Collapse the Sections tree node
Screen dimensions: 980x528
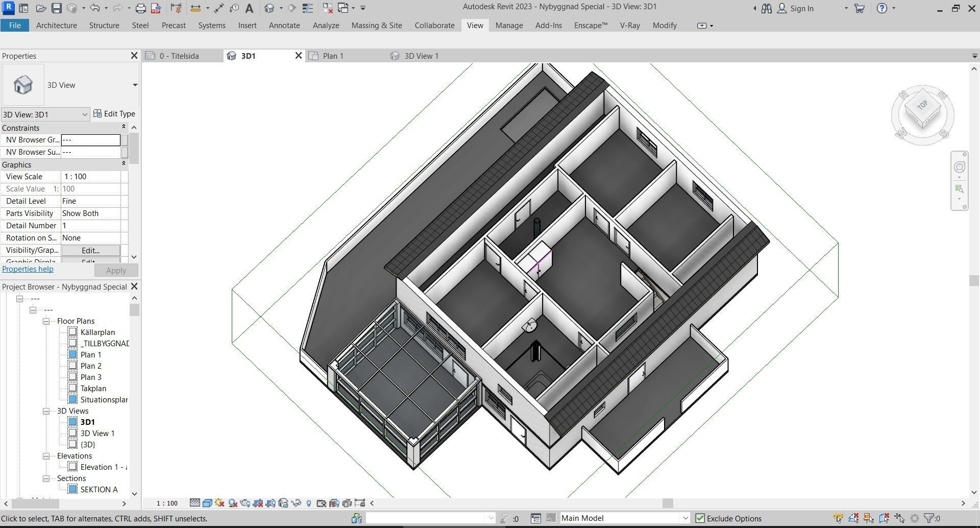point(46,478)
